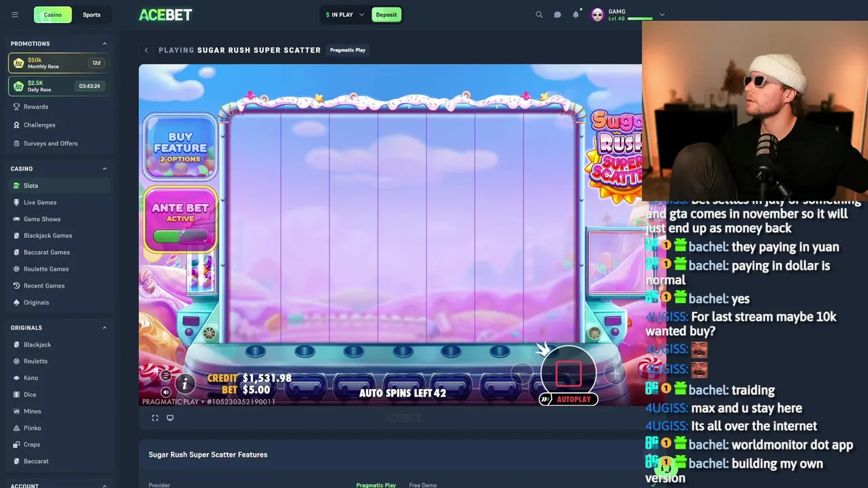Click the Free Demo label

(x=422, y=485)
